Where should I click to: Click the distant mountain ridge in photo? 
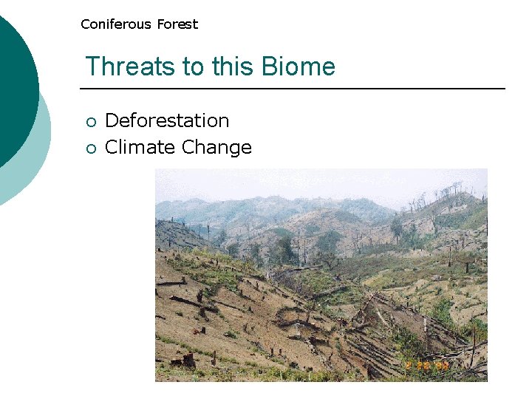271,208
